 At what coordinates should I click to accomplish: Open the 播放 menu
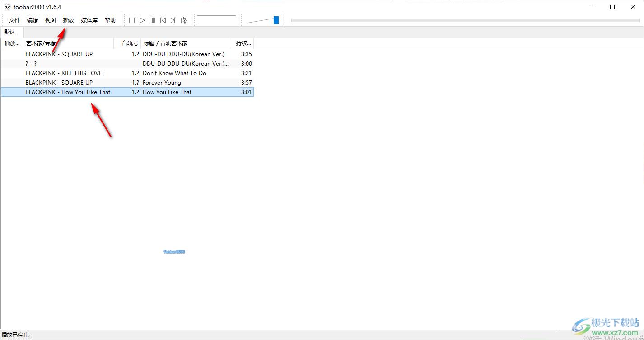click(x=69, y=20)
